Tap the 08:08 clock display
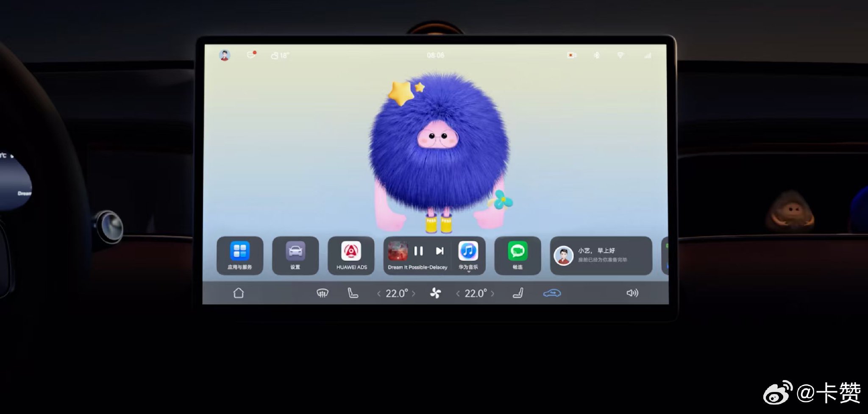 pyautogui.click(x=435, y=56)
